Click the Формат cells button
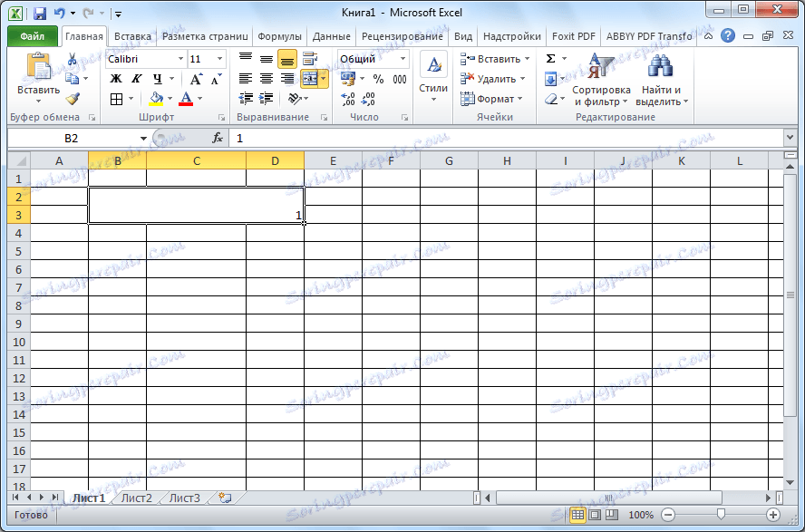The width and height of the screenshot is (805, 532). (492, 99)
